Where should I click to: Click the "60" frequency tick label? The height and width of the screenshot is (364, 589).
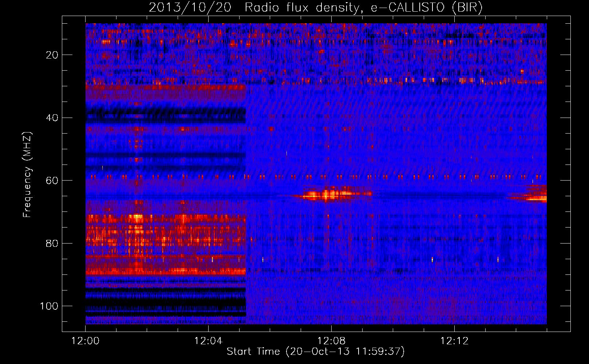pos(52,181)
